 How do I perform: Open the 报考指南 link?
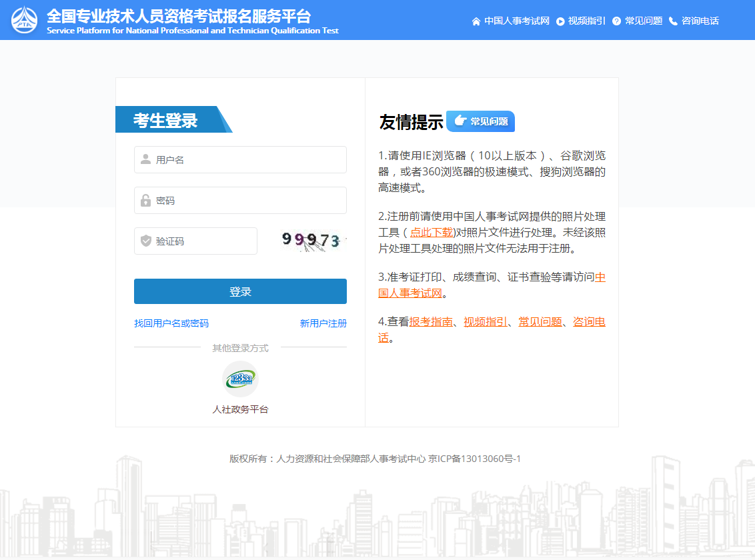[x=431, y=322]
